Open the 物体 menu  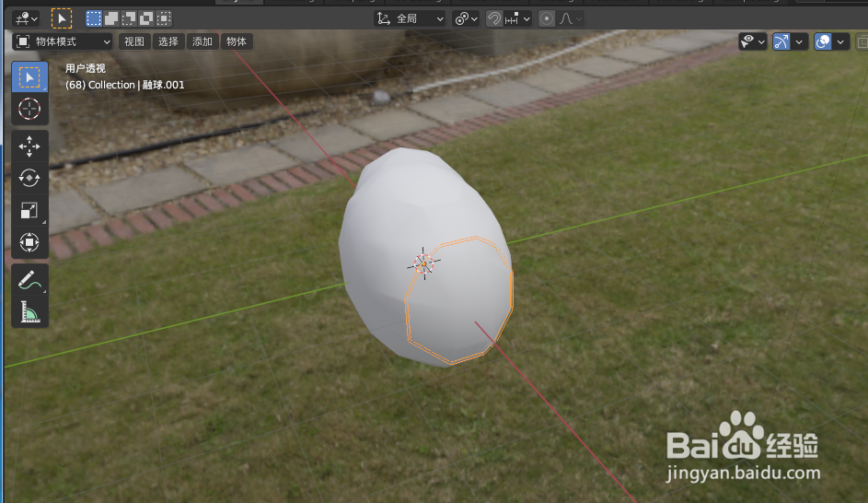237,41
